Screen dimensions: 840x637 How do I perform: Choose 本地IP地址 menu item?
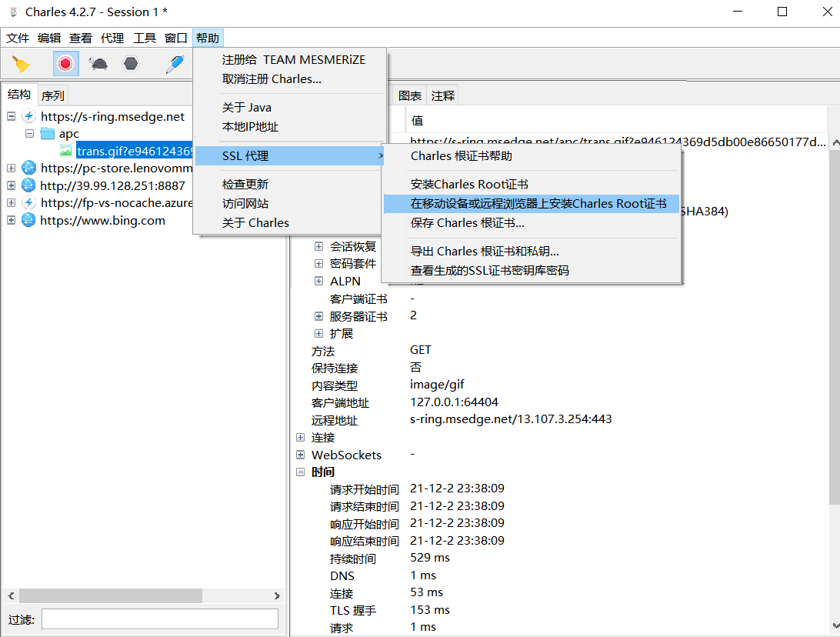coord(290,126)
